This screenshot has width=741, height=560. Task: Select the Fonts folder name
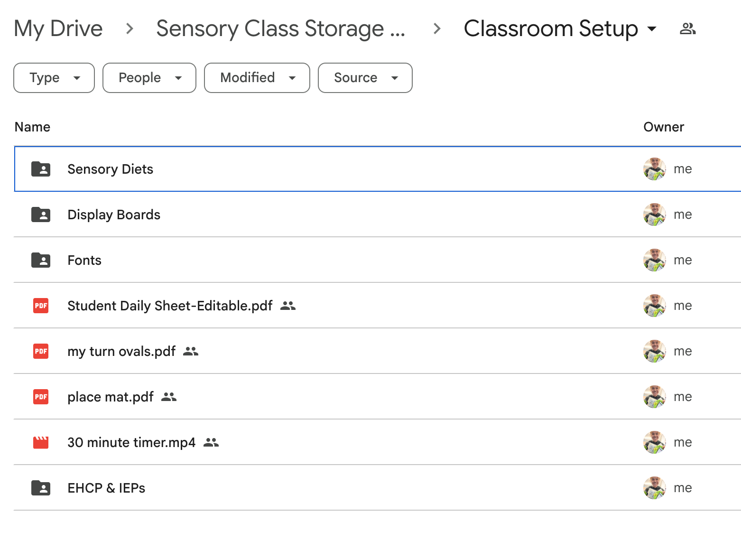(x=84, y=261)
